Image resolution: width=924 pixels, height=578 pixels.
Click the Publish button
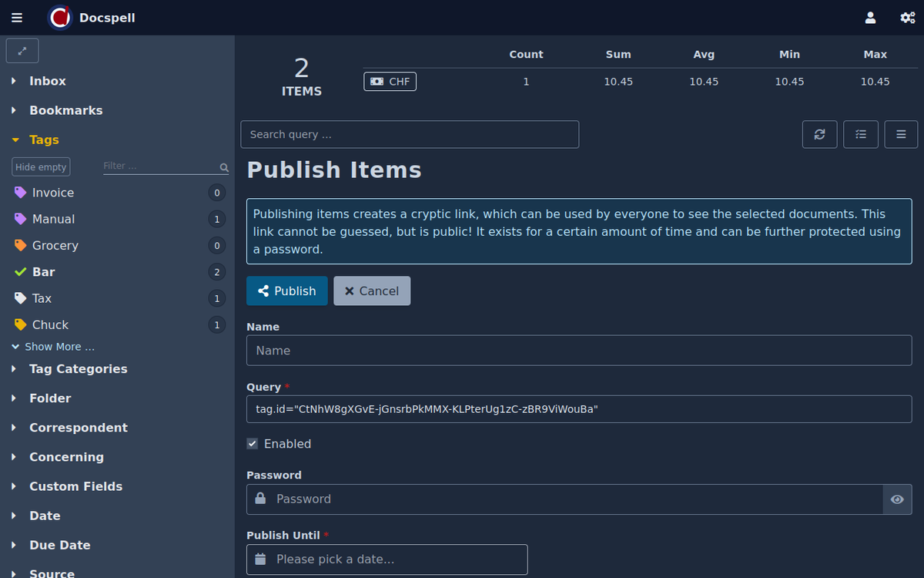point(286,291)
